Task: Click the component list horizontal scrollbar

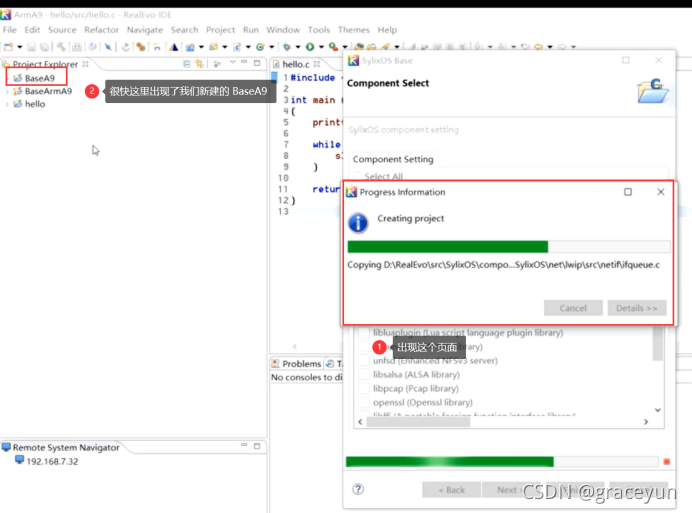Action: click(x=418, y=422)
